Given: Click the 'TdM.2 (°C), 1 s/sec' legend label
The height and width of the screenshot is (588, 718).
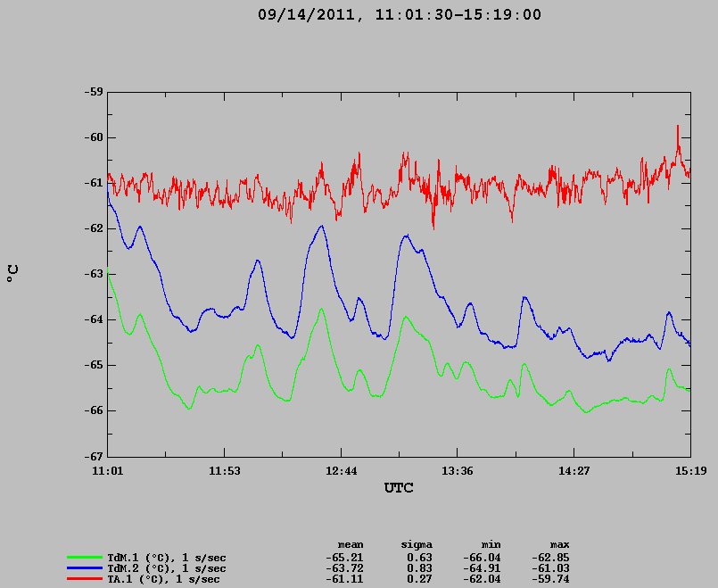Looking at the screenshot, I should coord(167,568).
